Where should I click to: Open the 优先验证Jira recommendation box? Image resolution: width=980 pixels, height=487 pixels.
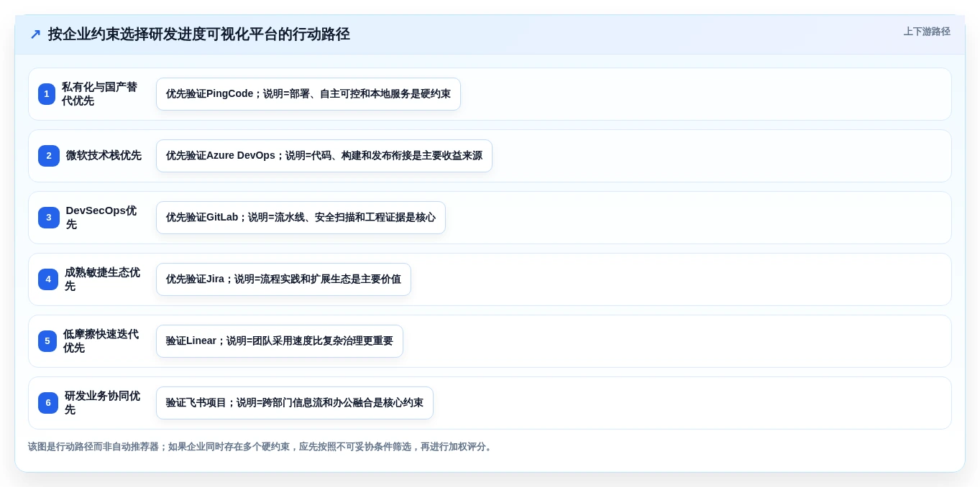click(283, 279)
